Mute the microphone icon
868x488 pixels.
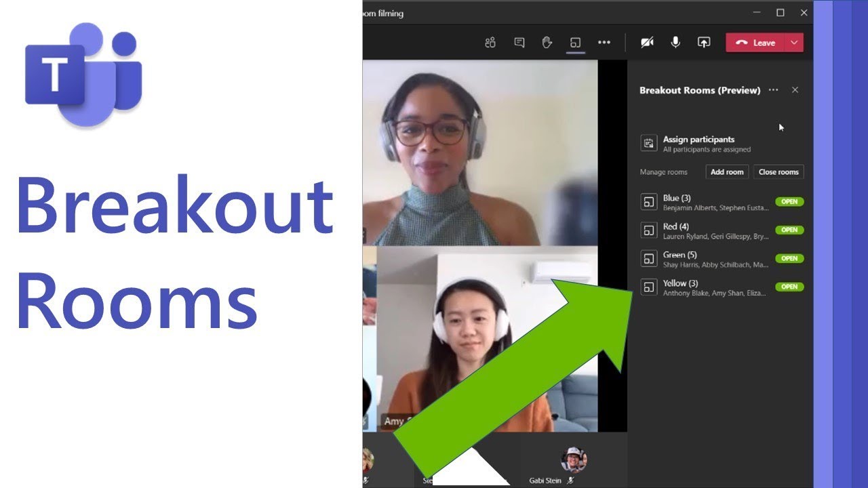(x=675, y=43)
